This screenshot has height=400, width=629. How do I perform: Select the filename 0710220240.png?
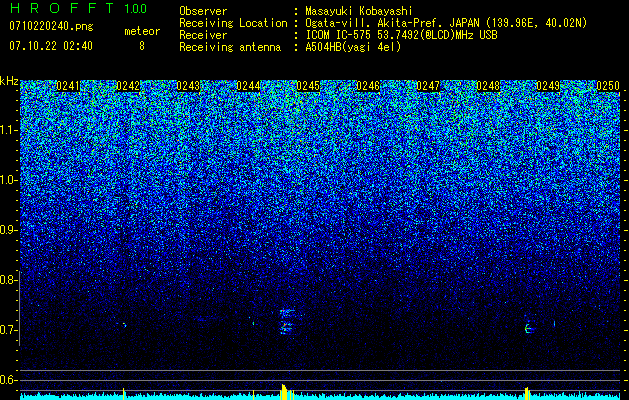pyautogui.click(x=51, y=27)
